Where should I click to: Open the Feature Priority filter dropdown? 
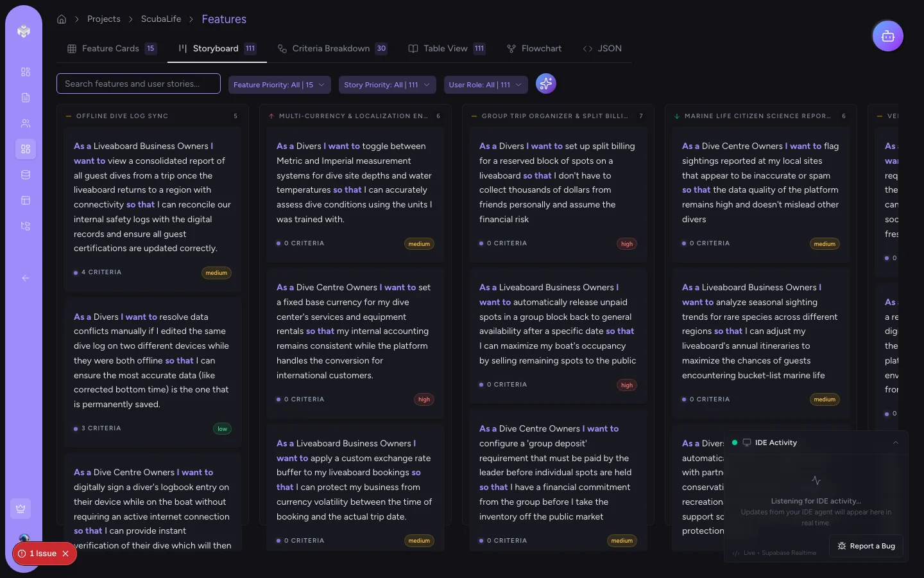click(x=279, y=84)
